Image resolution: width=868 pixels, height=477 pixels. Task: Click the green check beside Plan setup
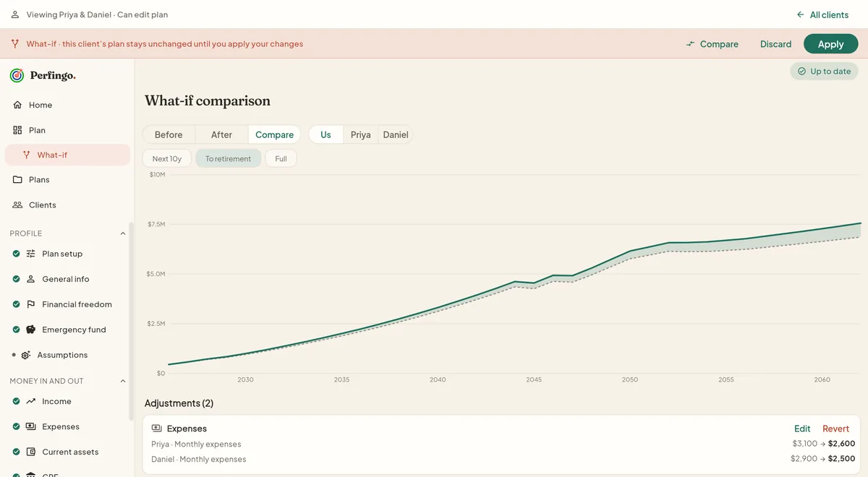point(16,254)
